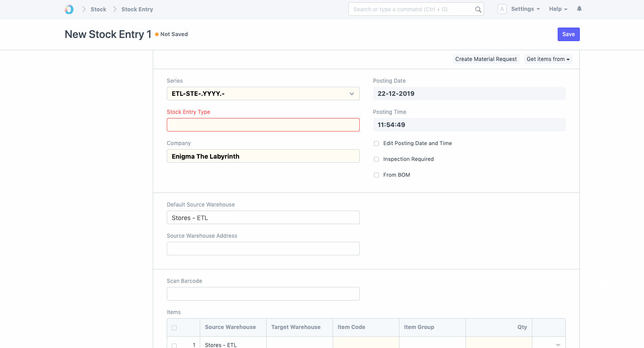
Task: Focus the search command bar
Action: click(416, 9)
